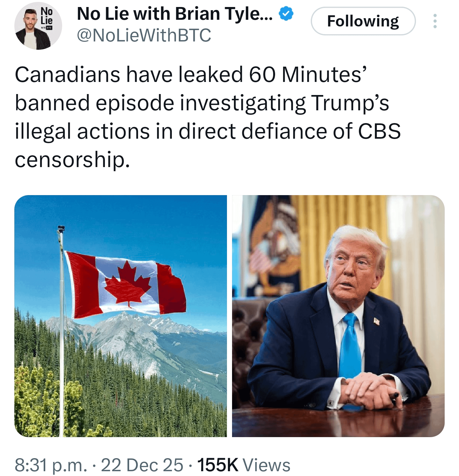Click the blue verified checkmark badge
This screenshot has width=459, height=476.
(286, 14)
